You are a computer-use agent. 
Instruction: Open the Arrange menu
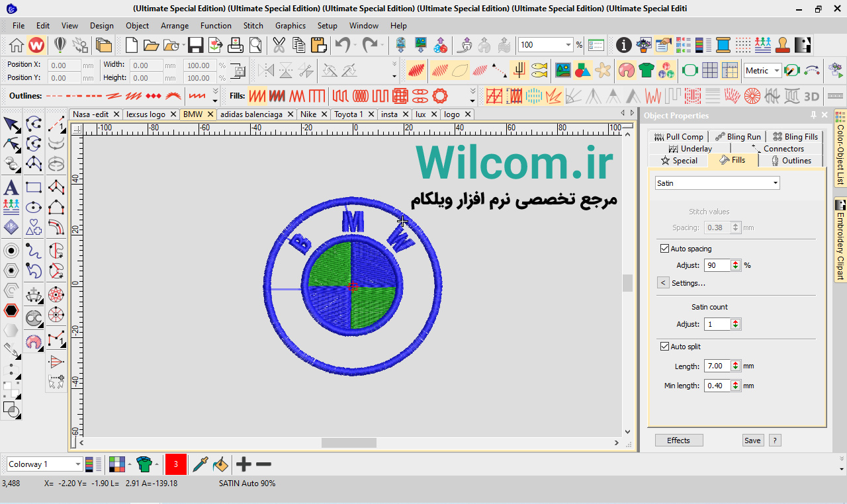click(x=175, y=26)
